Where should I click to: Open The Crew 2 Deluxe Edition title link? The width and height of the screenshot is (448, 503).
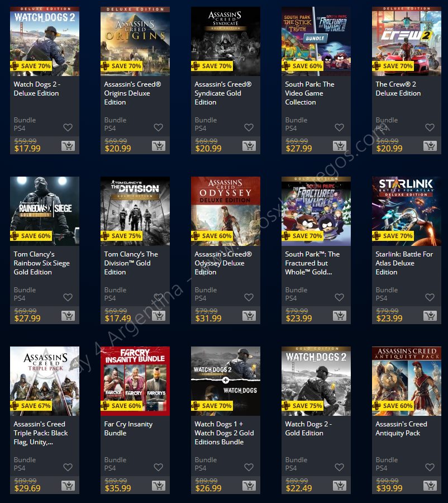point(398,89)
